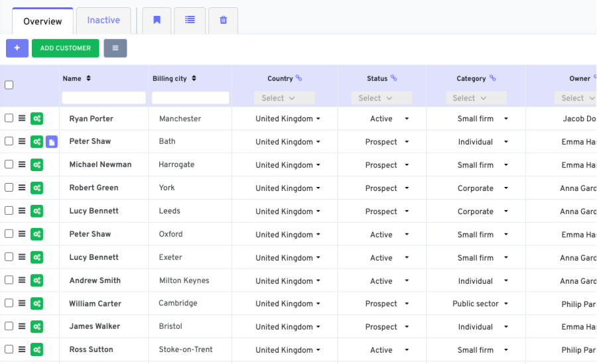
Task: Open customer Andrew Smith
Action: click(x=95, y=280)
